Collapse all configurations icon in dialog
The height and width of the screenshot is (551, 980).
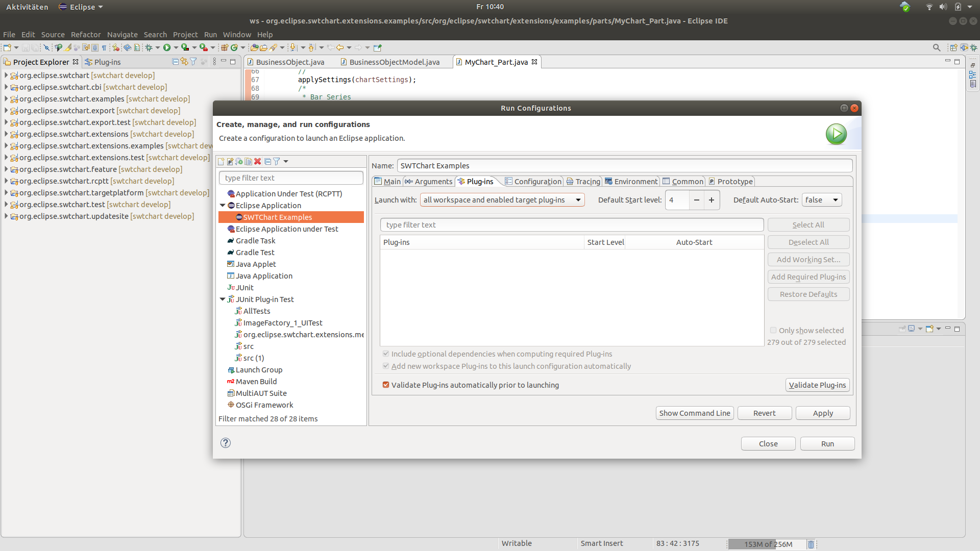point(268,162)
